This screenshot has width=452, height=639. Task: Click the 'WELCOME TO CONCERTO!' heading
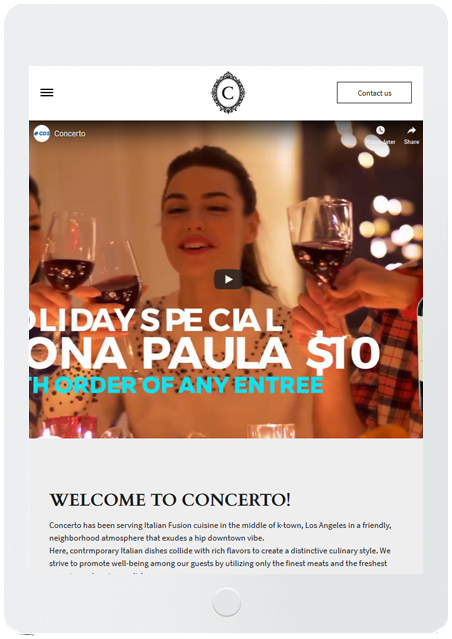tap(170, 500)
